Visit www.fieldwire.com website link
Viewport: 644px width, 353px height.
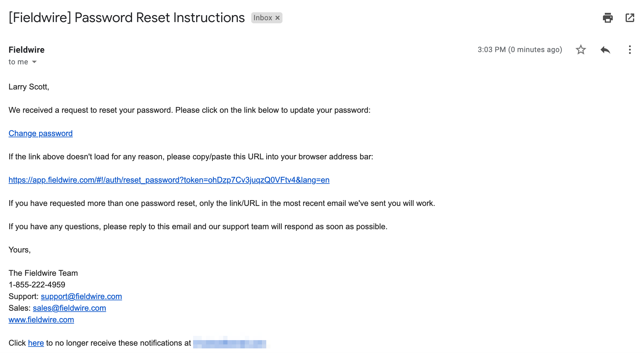pos(41,320)
